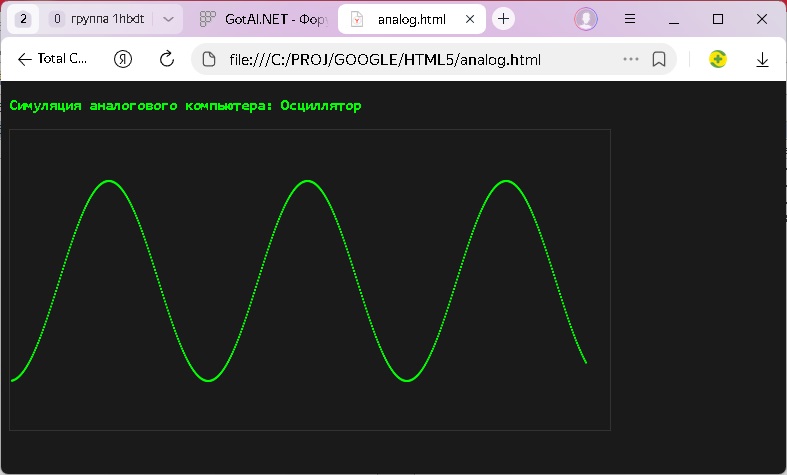Image resolution: width=787 pixels, height=475 pixels.
Task: Switch to the GotAI.NET forum tab
Action: (258, 19)
